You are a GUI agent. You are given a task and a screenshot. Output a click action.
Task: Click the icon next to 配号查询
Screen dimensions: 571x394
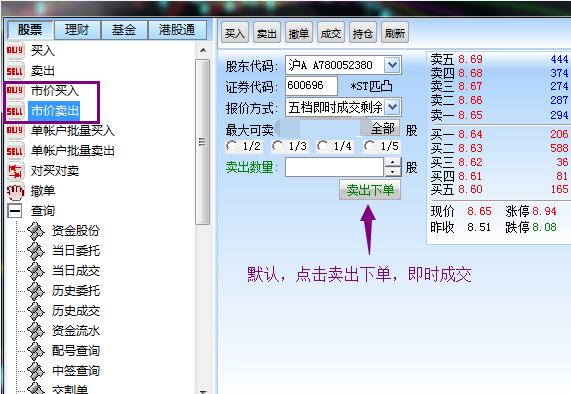(x=36, y=351)
